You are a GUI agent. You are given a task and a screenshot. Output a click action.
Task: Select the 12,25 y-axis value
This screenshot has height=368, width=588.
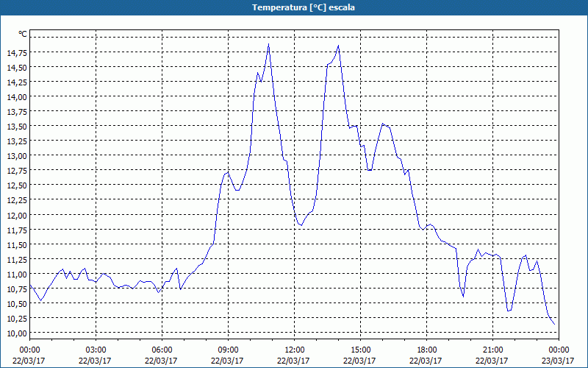click(x=17, y=199)
